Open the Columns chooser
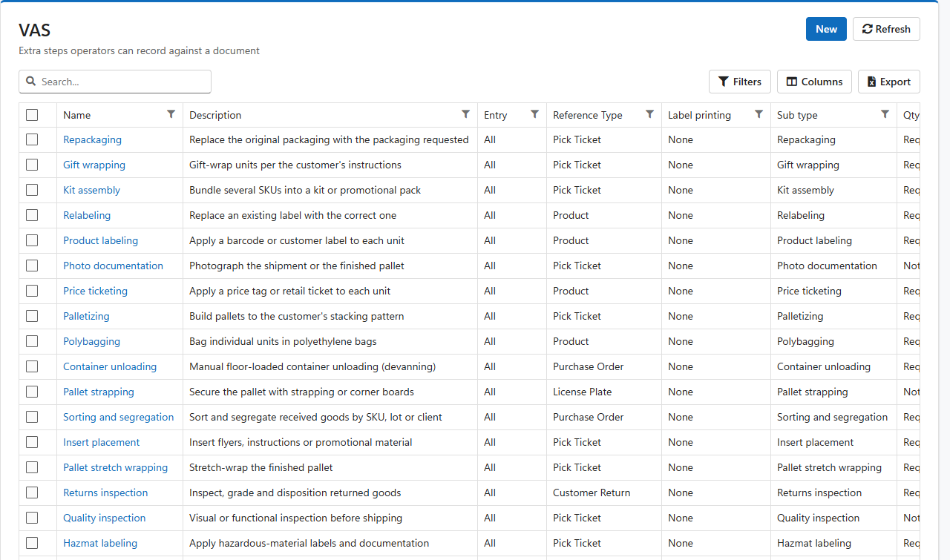 (x=814, y=82)
